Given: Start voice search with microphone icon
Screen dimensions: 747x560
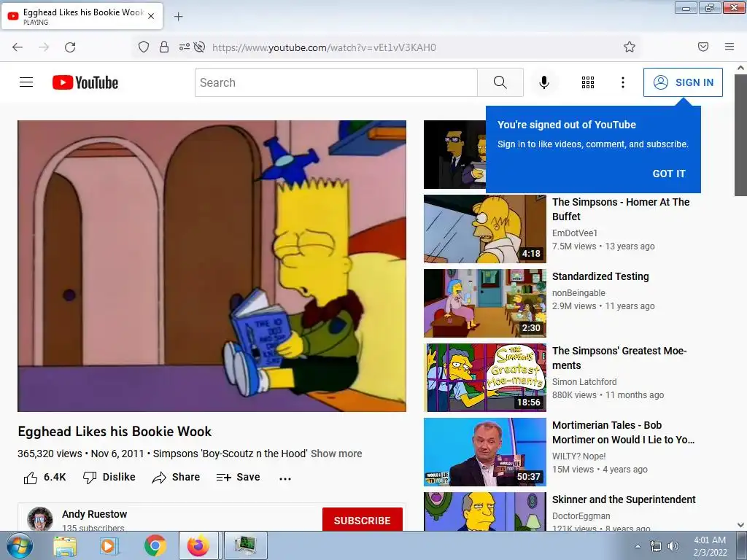Looking at the screenshot, I should (x=544, y=82).
